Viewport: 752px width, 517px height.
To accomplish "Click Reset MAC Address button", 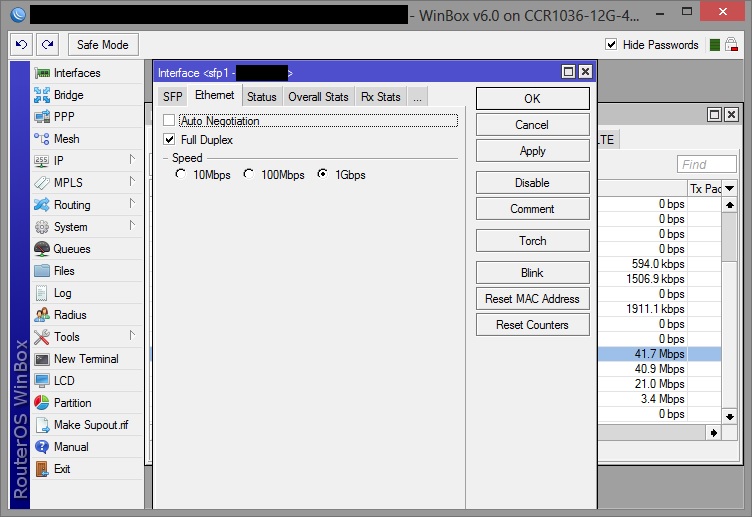I will click(532, 299).
